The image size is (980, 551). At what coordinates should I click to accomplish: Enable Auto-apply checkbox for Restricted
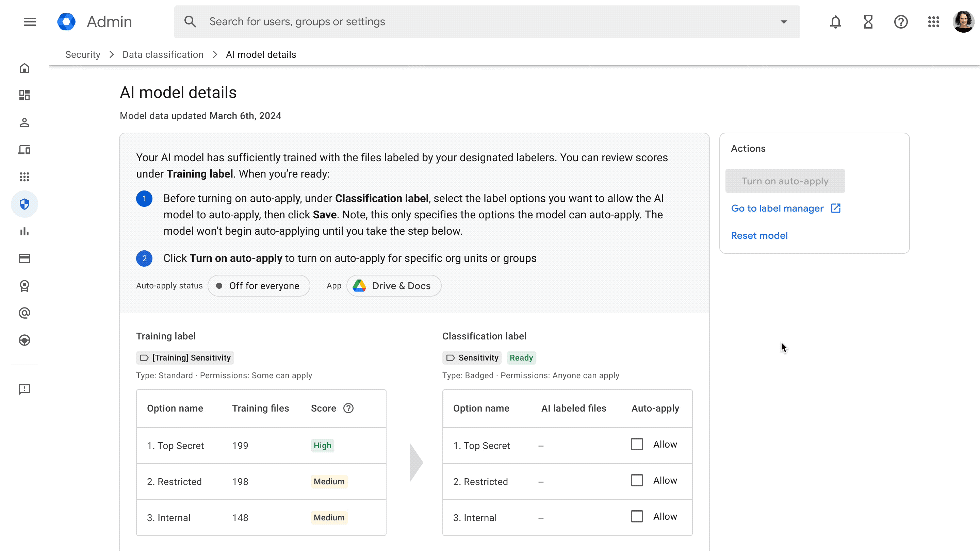[x=637, y=480]
